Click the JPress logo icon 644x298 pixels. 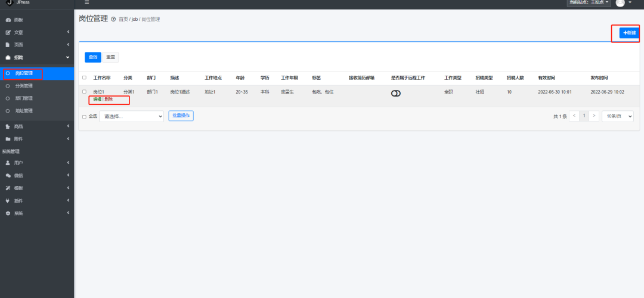point(8,2)
